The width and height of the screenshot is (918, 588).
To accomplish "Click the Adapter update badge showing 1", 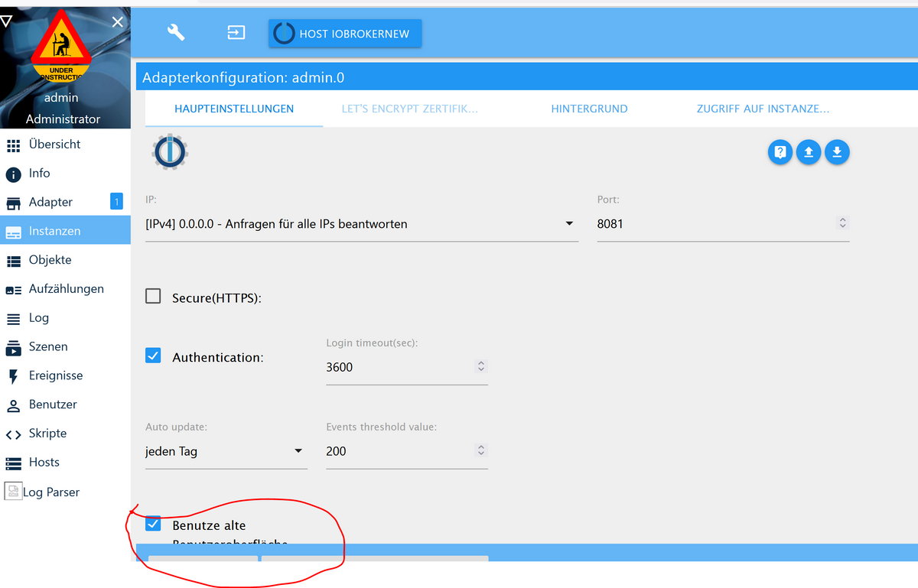I will [116, 202].
